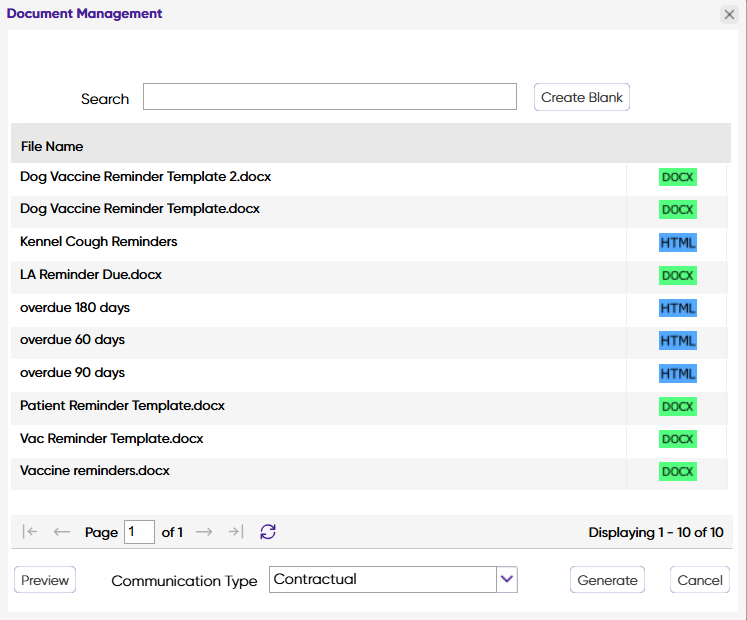Viewport: 747px width, 620px height.
Task: Focus the Search input field
Action: coord(330,97)
